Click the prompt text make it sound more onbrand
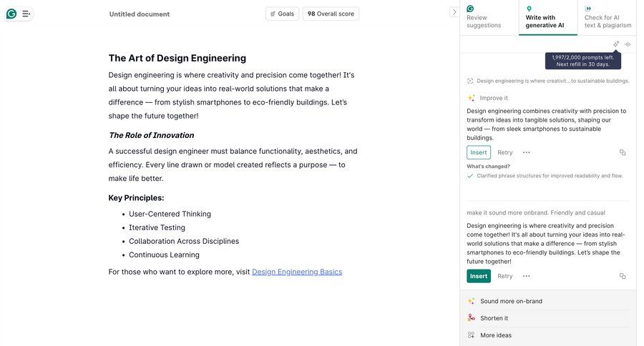The width and height of the screenshot is (644, 346). pyautogui.click(x=535, y=212)
